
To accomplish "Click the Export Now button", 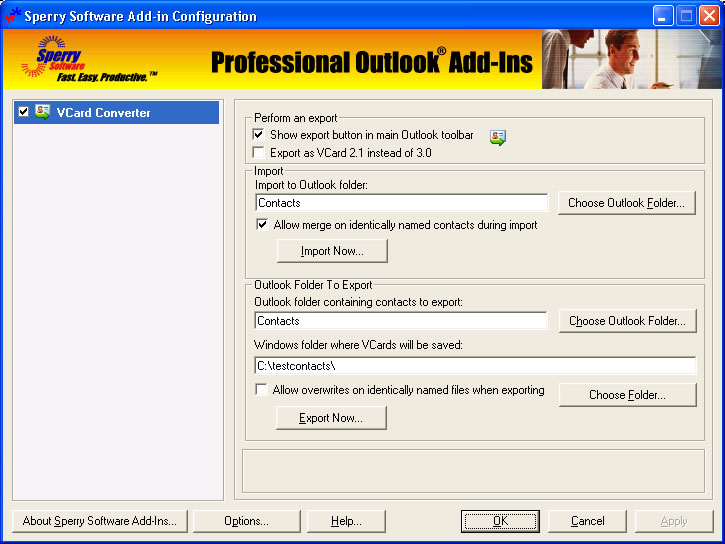I will 331,418.
